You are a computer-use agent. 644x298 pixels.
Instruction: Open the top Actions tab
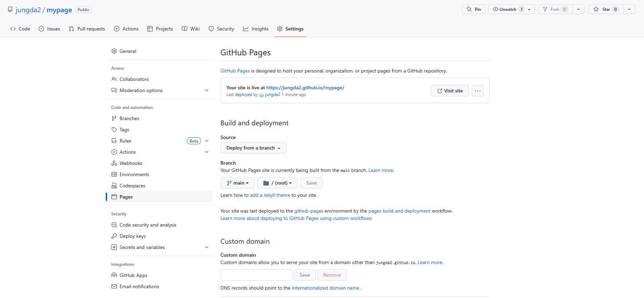click(x=126, y=29)
